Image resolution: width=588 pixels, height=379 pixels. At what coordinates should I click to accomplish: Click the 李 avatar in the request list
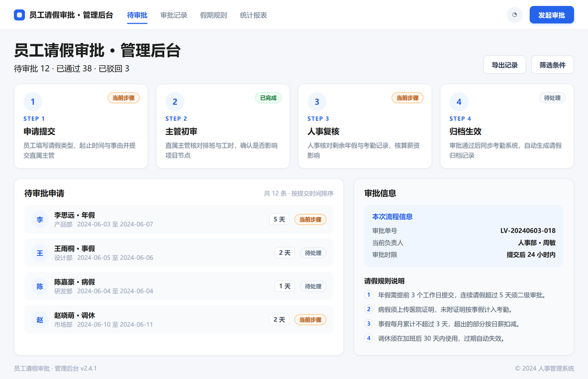click(x=40, y=219)
